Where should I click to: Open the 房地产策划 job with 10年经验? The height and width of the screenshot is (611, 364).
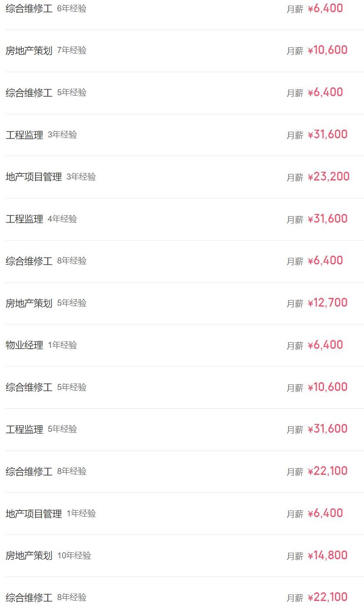[x=29, y=556]
